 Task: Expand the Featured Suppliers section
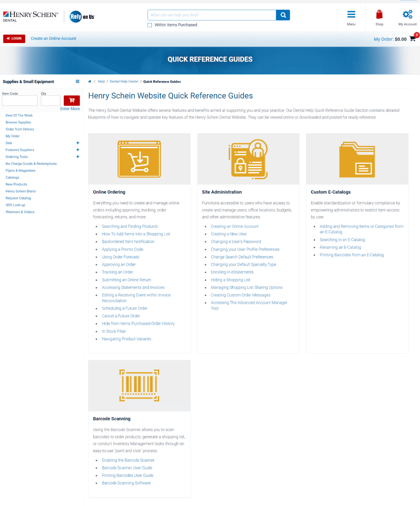[x=78, y=150]
